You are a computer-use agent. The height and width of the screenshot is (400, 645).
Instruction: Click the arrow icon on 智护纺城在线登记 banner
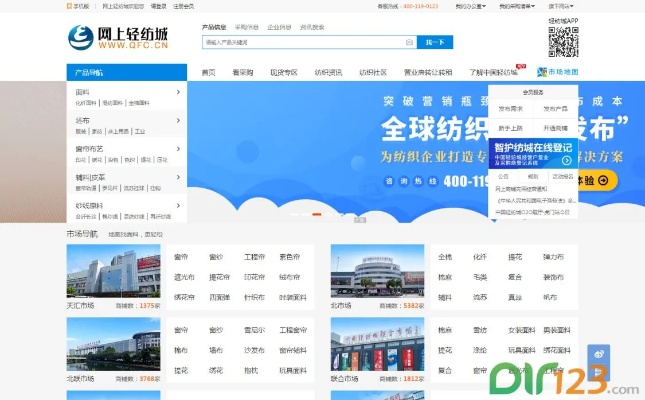[566, 160]
